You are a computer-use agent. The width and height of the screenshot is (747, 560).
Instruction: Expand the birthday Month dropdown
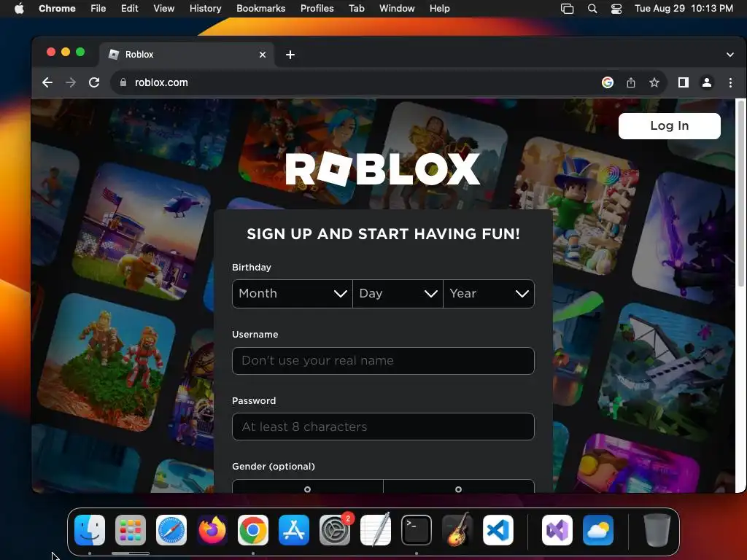(292, 293)
